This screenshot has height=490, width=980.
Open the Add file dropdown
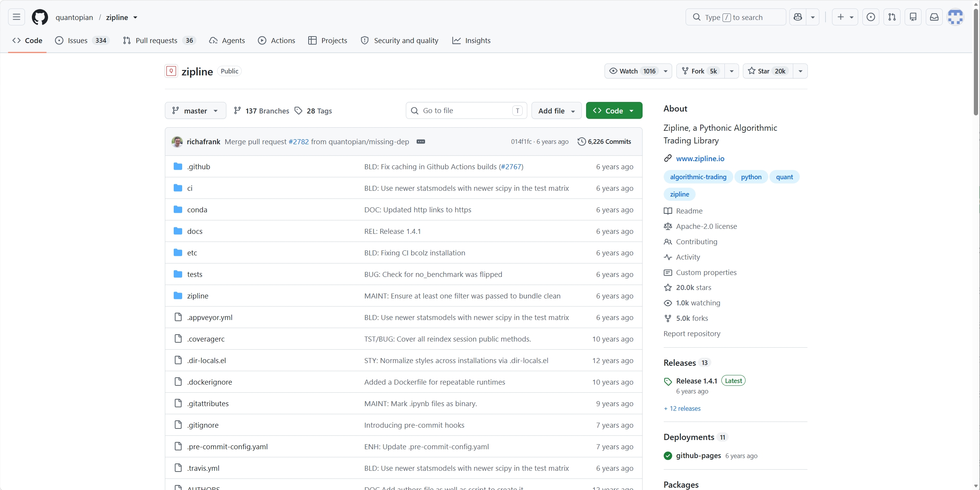pyautogui.click(x=556, y=110)
